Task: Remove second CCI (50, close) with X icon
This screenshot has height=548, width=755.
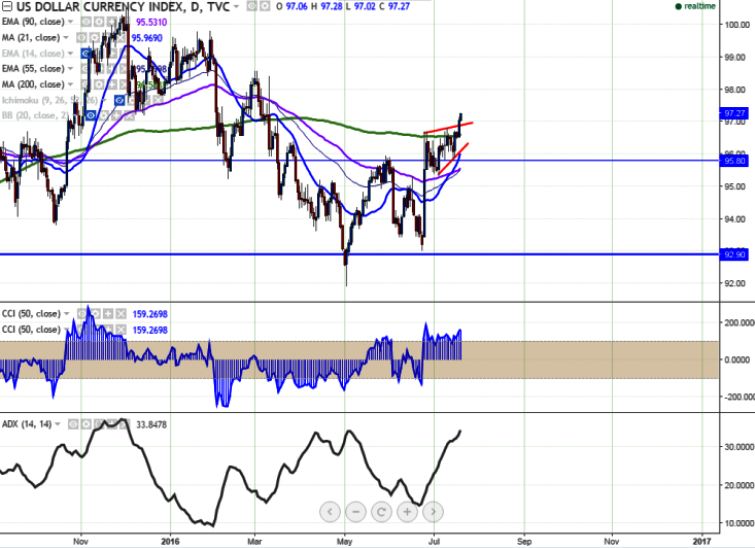Action: click(121, 330)
